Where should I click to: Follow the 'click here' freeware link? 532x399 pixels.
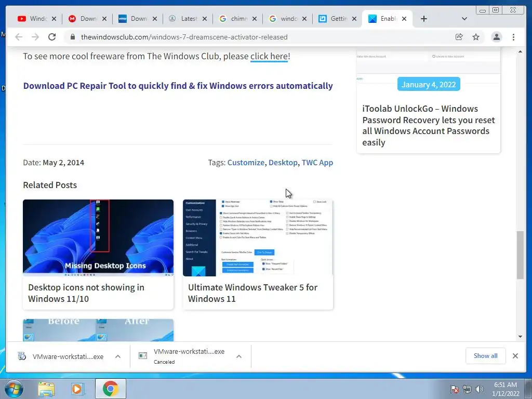(x=269, y=56)
